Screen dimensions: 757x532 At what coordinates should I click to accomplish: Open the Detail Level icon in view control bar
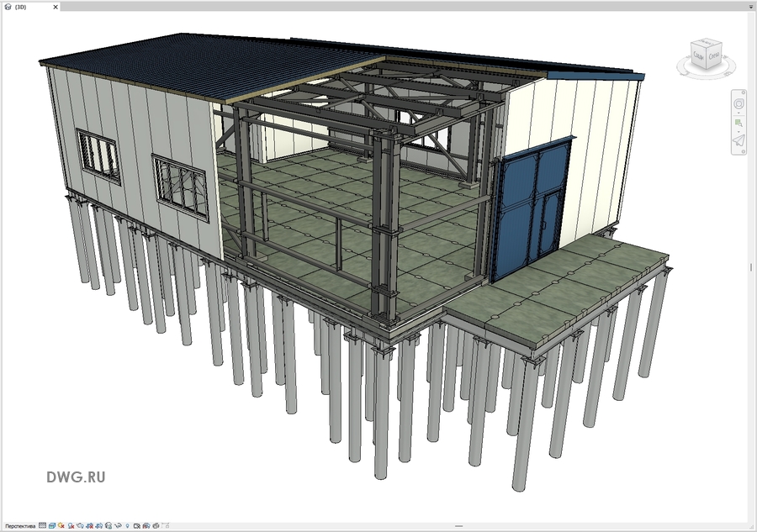[x=43, y=526]
